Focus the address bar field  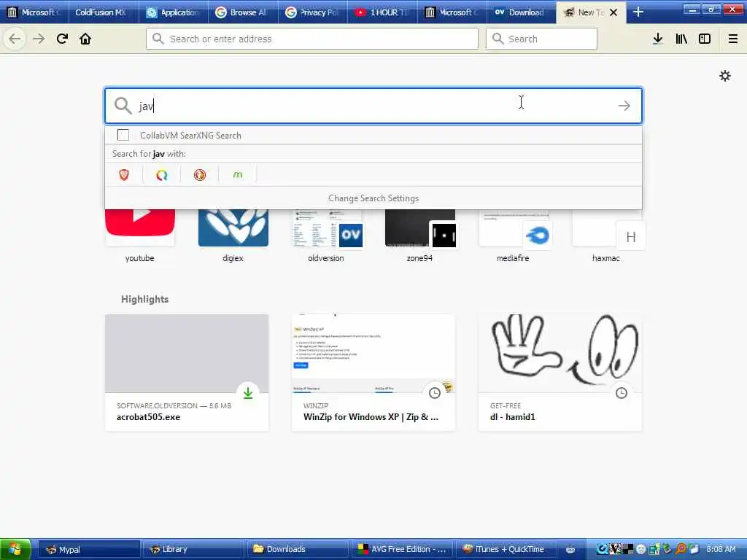tap(312, 39)
